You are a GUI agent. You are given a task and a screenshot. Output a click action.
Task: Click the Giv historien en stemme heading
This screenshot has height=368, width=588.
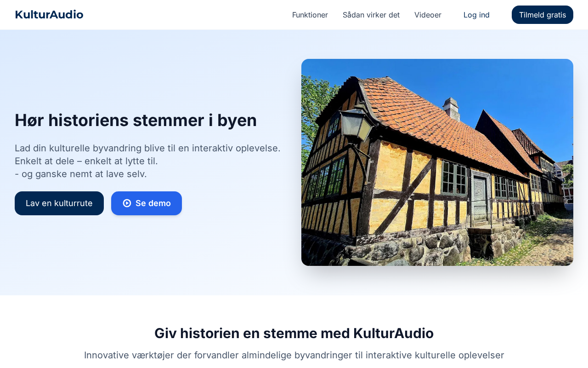click(294, 333)
